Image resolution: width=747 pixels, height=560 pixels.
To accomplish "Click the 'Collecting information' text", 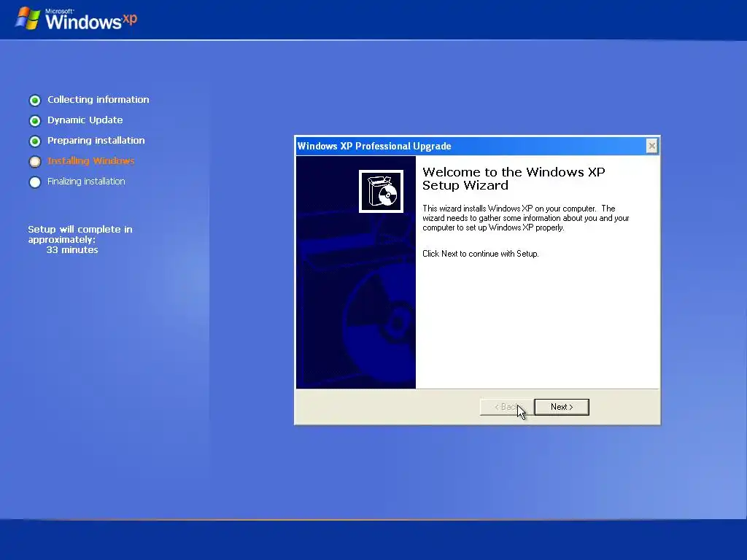I will pos(98,99).
